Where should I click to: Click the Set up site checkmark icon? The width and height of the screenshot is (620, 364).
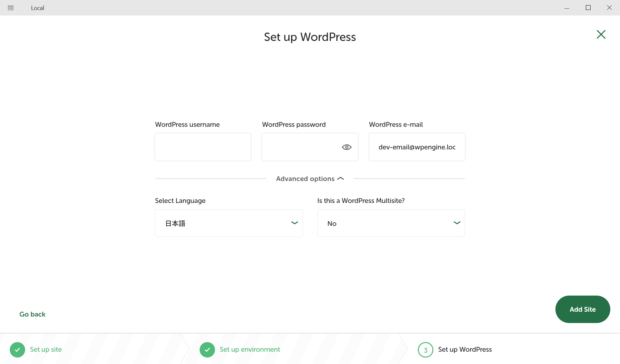coord(18,349)
